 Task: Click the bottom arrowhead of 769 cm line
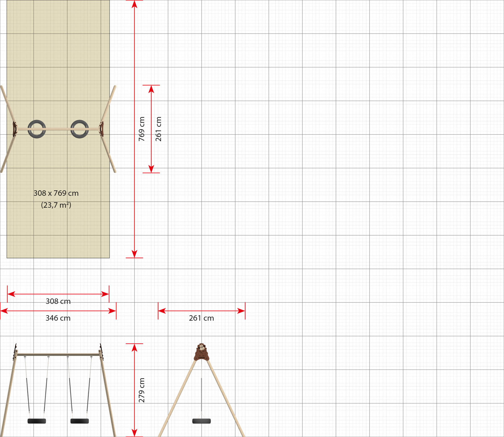tap(135, 254)
